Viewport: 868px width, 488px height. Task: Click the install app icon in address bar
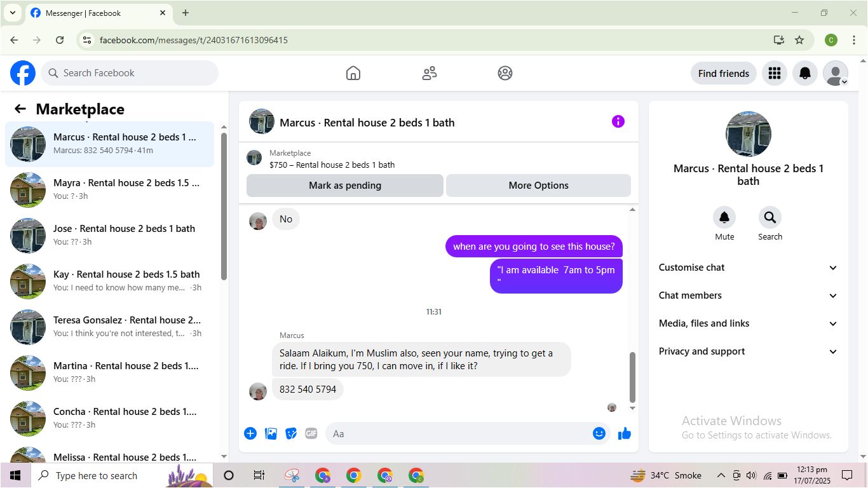(779, 40)
